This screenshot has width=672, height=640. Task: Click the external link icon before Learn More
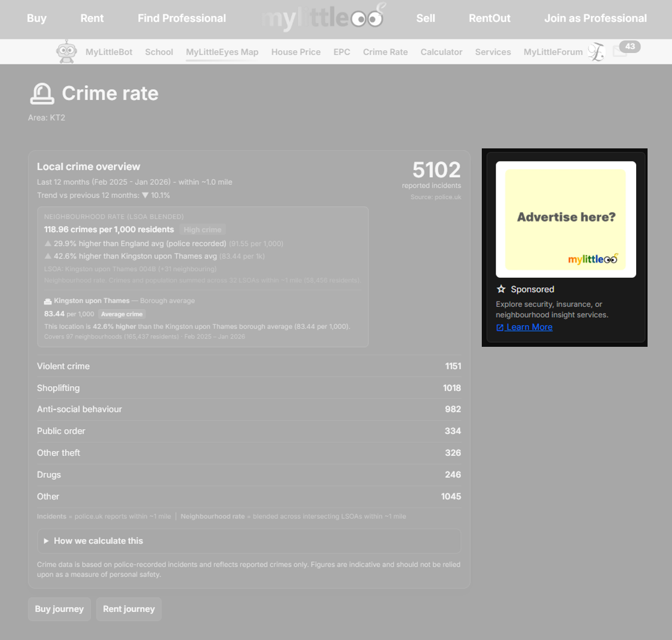click(500, 327)
